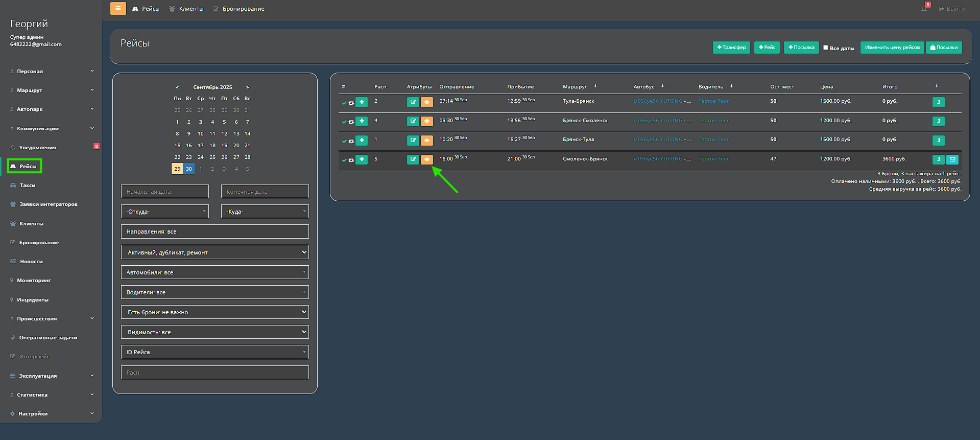Click the refresh icon in the 07:14 trip row
The width and height of the screenshot is (980, 440).
click(351, 103)
